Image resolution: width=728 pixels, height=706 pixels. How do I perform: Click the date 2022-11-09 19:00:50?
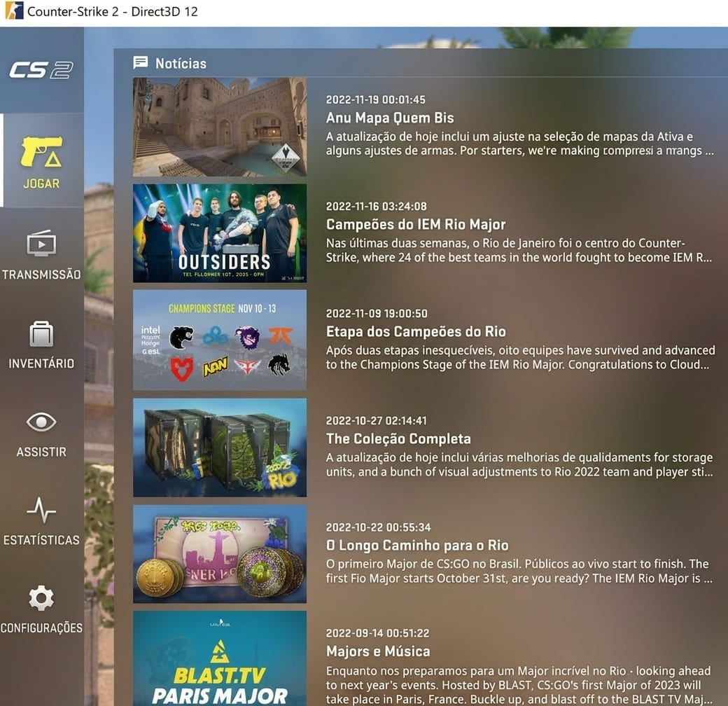[x=377, y=314]
